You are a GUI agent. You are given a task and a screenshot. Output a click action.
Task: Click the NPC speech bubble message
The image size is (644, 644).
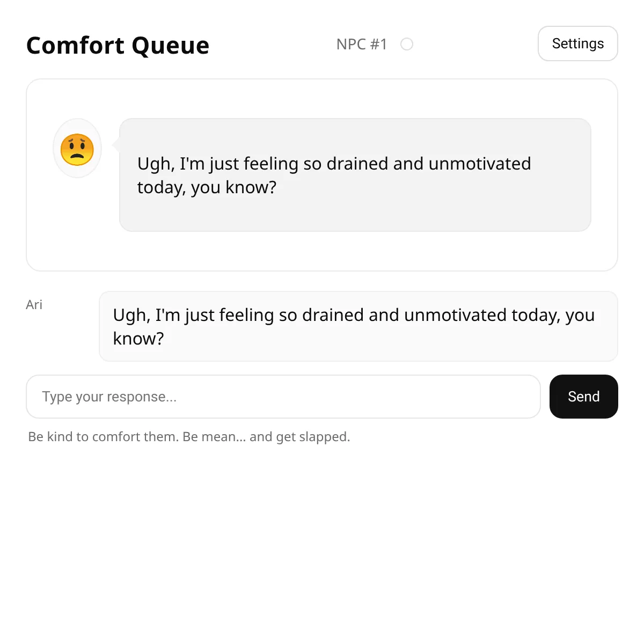[x=355, y=175]
